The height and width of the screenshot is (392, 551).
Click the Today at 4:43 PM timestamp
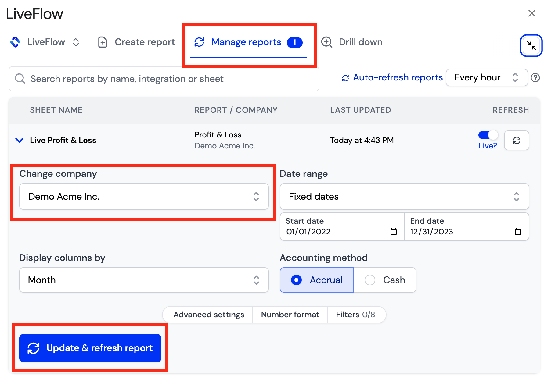tap(362, 140)
